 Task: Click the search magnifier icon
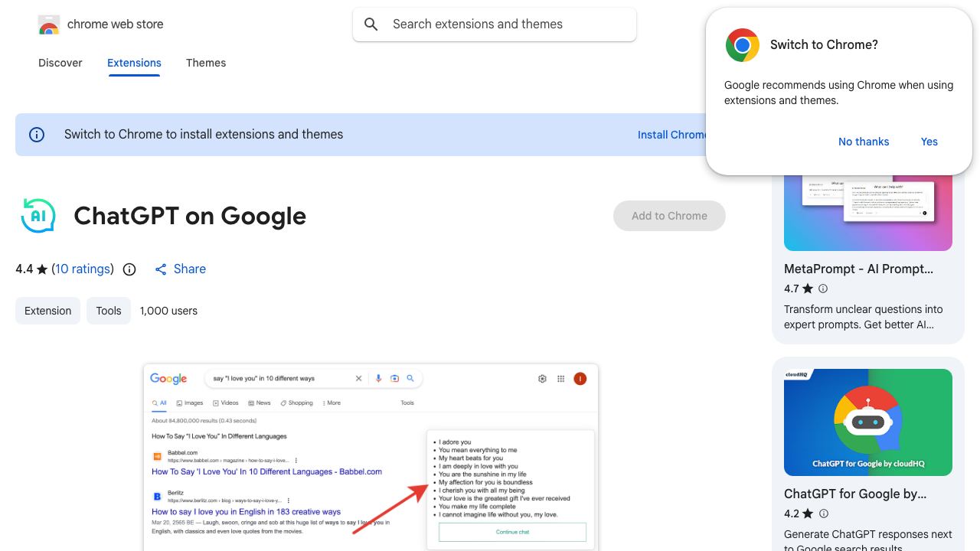click(x=371, y=24)
